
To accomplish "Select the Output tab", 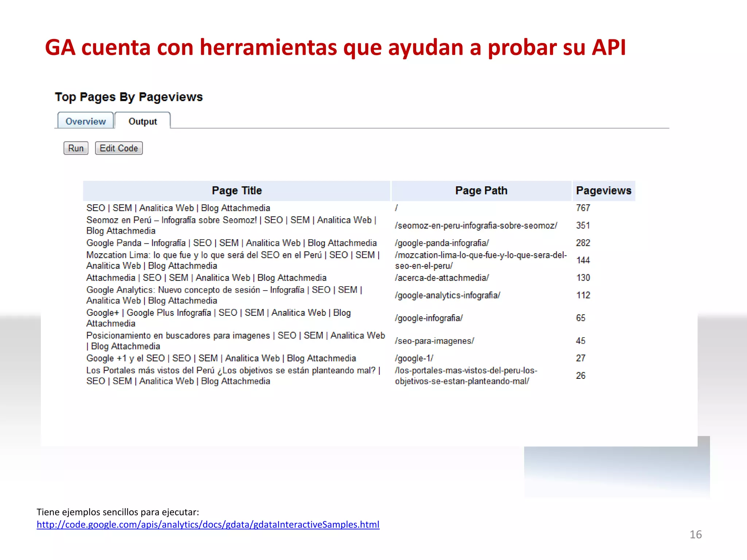I will coord(143,121).
